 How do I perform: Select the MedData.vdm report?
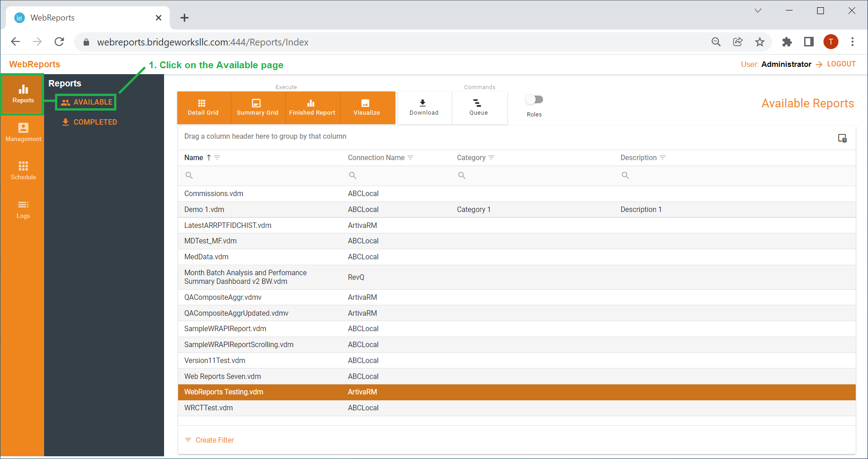click(517, 257)
